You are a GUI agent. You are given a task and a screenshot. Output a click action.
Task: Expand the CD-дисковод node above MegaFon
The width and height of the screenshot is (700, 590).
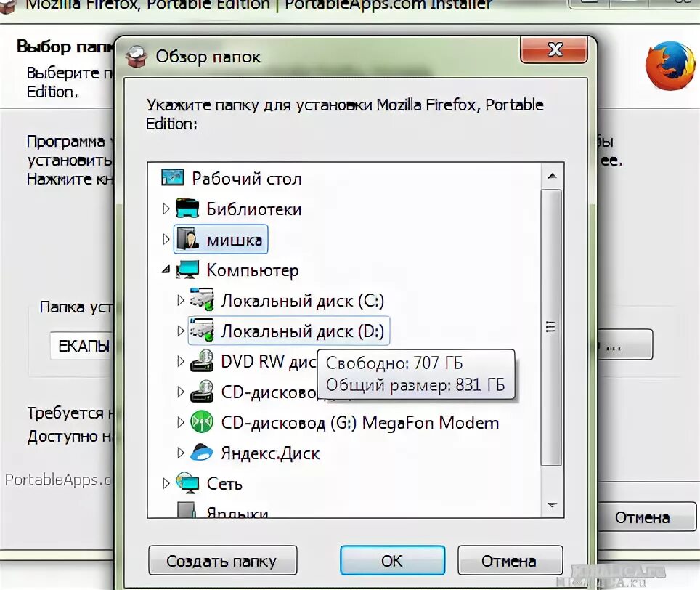180,392
